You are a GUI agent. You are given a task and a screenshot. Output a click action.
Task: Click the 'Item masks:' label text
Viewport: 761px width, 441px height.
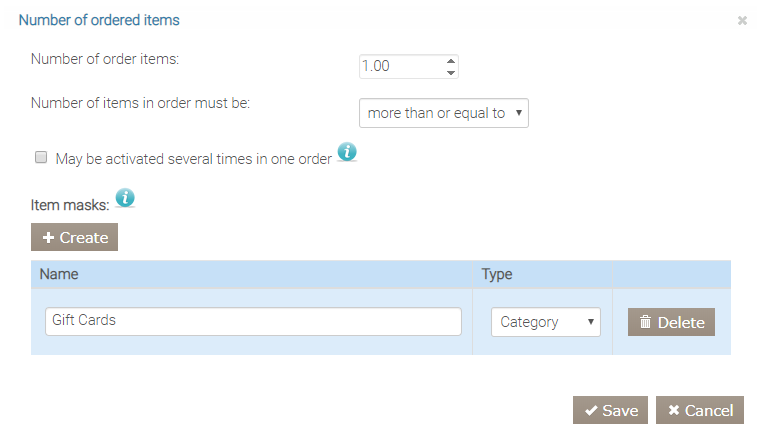[x=70, y=206]
